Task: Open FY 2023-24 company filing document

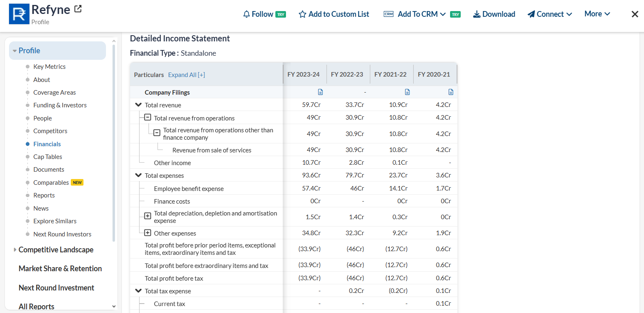Action: [x=320, y=92]
